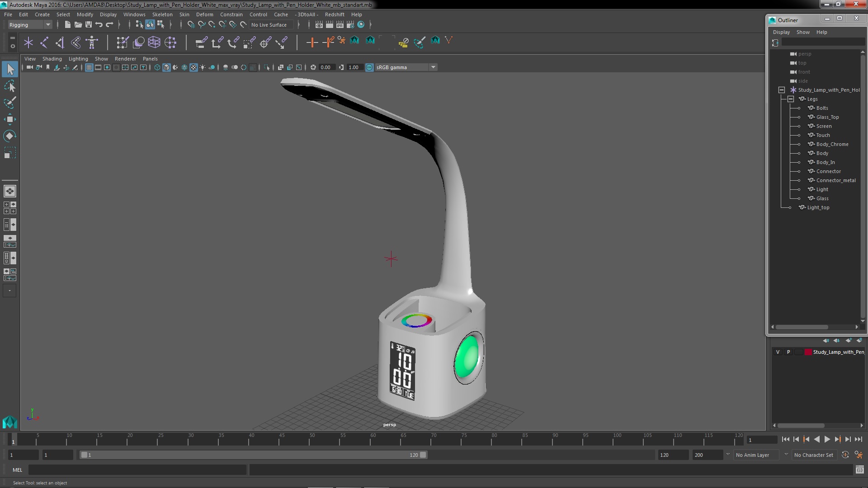Image resolution: width=868 pixels, height=488 pixels.
Task: Click the HumanIK skeleton shelf icon
Action: pos(92,42)
